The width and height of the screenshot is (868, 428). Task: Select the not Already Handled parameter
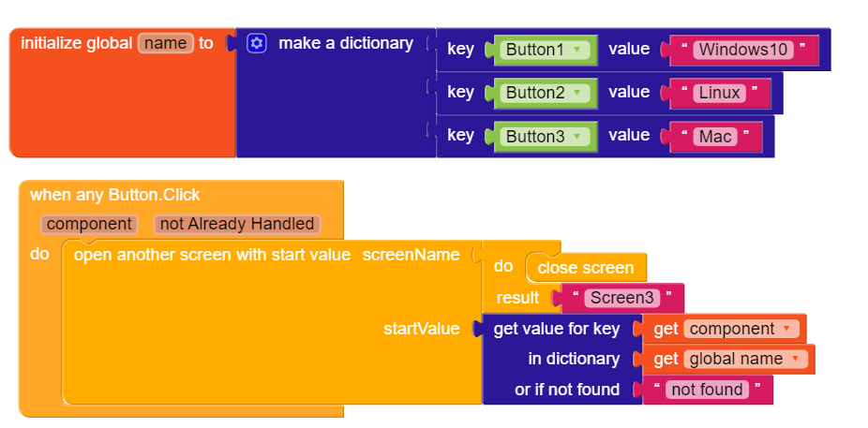pyautogui.click(x=237, y=224)
